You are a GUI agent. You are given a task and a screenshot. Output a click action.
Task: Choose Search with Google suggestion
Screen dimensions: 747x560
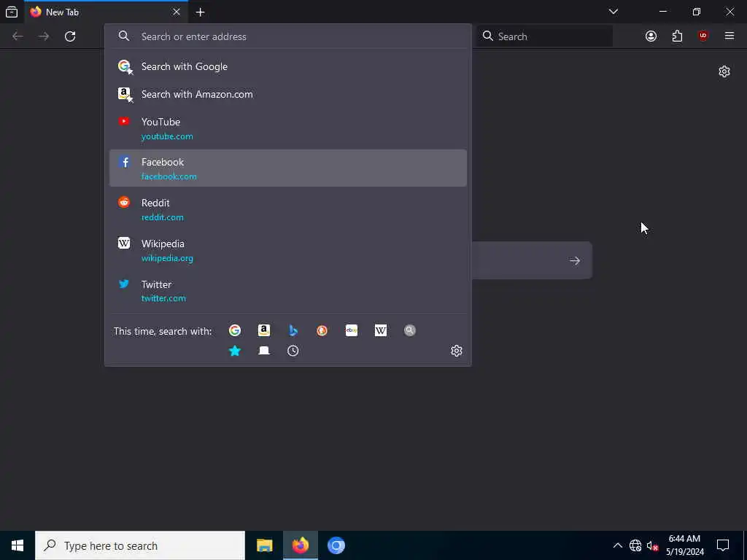click(287, 66)
